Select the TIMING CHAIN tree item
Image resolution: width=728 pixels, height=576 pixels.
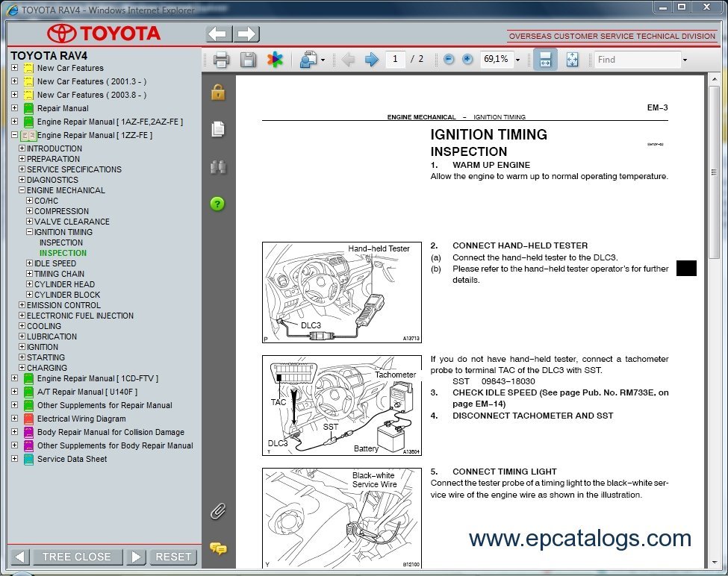click(60, 274)
